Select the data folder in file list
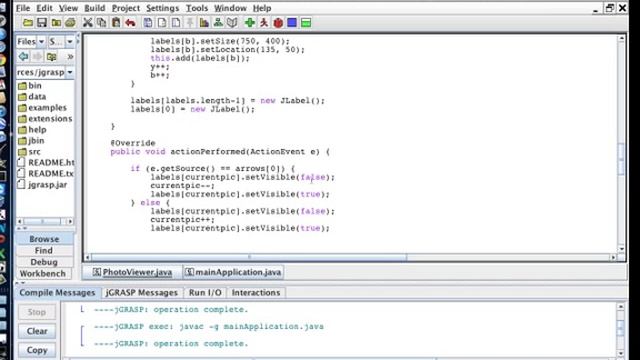 pos(32,97)
